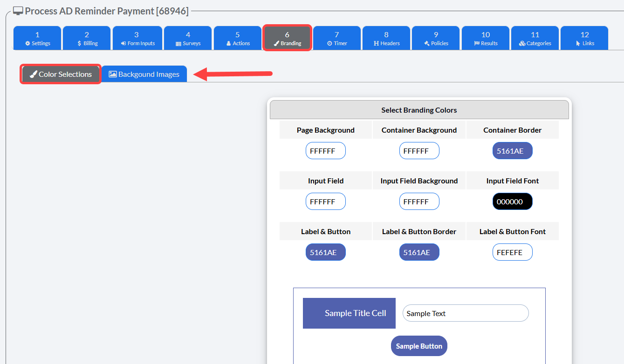Open the 10 Results tab
This screenshot has height=364, width=624.
tap(486, 38)
